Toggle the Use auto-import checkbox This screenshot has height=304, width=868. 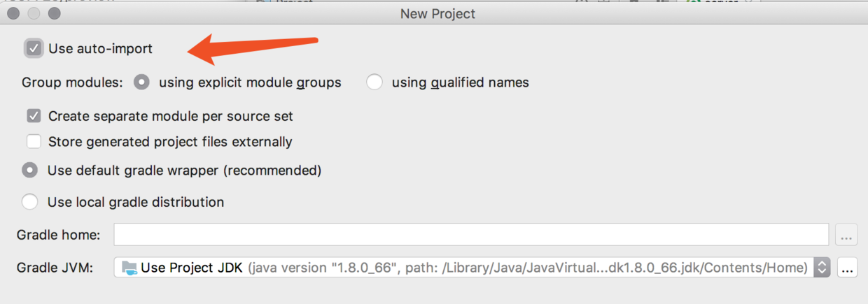click(34, 49)
